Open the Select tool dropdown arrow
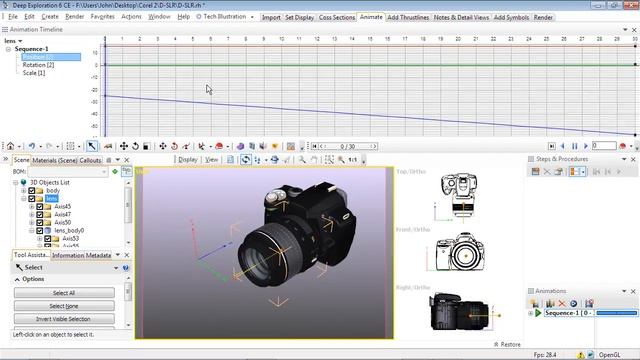 116,268
